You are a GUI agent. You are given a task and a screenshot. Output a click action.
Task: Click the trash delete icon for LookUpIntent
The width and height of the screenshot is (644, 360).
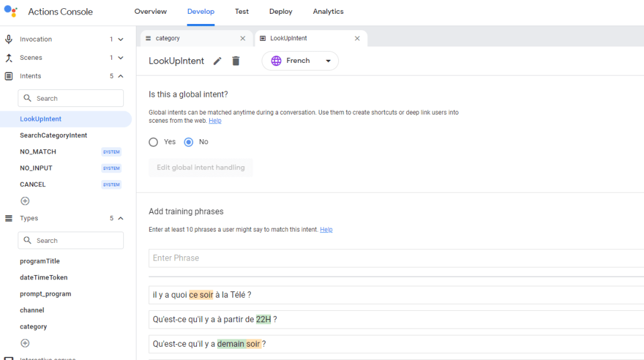click(x=236, y=61)
